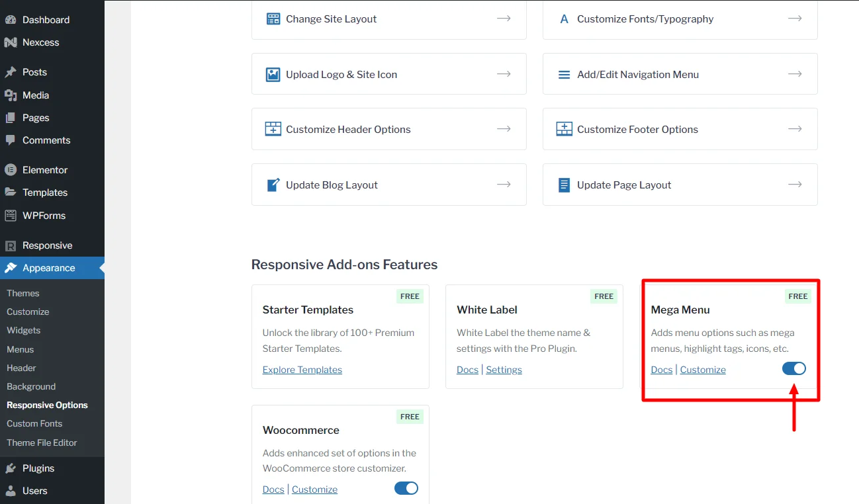Image resolution: width=859 pixels, height=504 pixels.
Task: Click arrow on Customize Fonts/Typography card
Action: (795, 19)
